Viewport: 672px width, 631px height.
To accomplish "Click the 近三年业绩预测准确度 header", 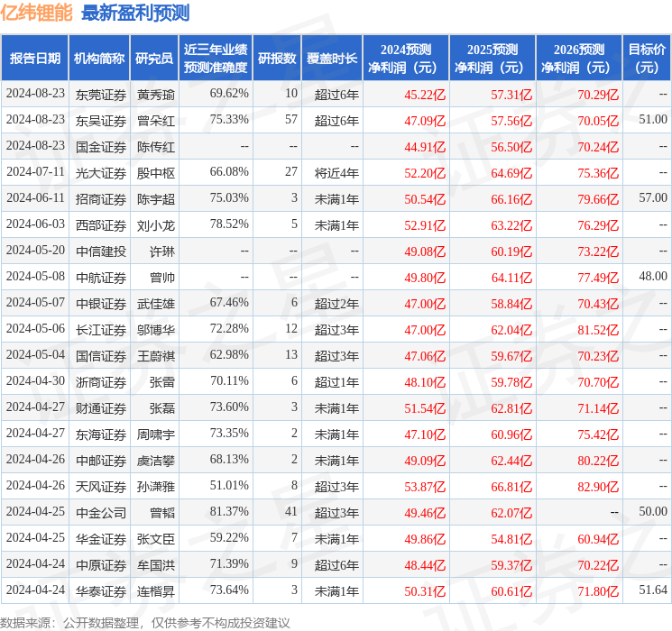I will tap(216, 59).
